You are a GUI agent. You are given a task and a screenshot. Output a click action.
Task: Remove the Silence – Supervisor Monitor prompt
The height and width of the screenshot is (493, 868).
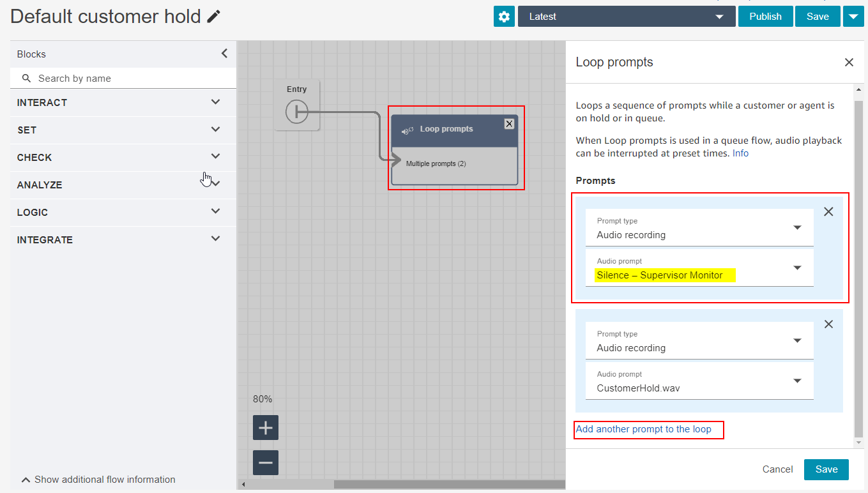click(x=828, y=211)
